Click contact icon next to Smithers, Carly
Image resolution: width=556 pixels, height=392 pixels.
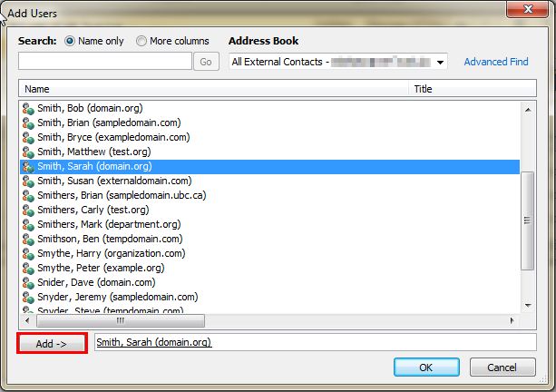click(28, 210)
